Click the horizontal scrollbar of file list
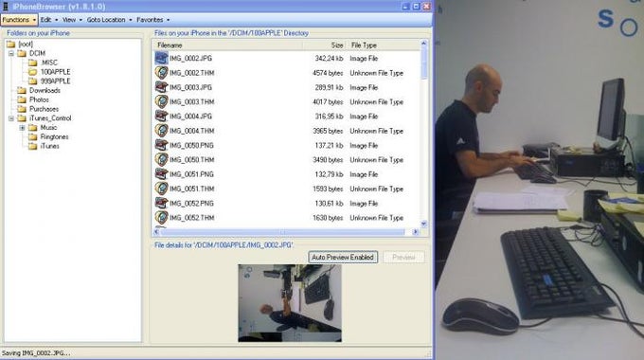The height and width of the screenshot is (360, 644). [x=282, y=232]
